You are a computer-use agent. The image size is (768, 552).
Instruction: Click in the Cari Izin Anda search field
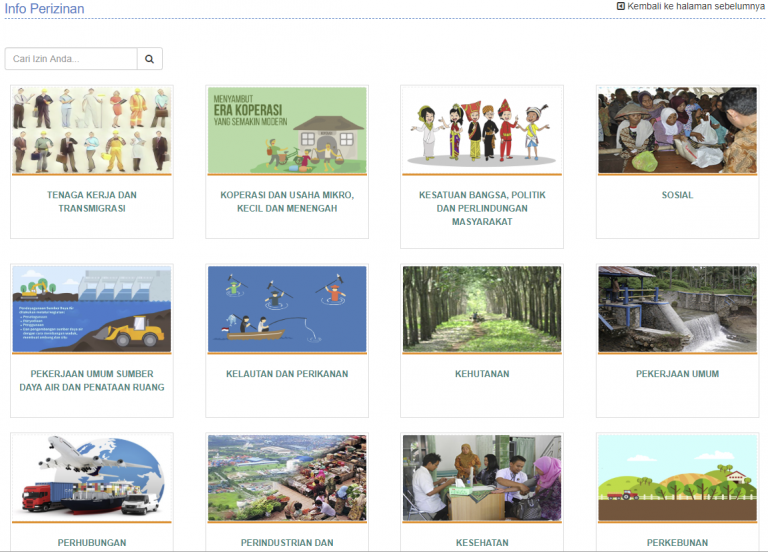71,59
